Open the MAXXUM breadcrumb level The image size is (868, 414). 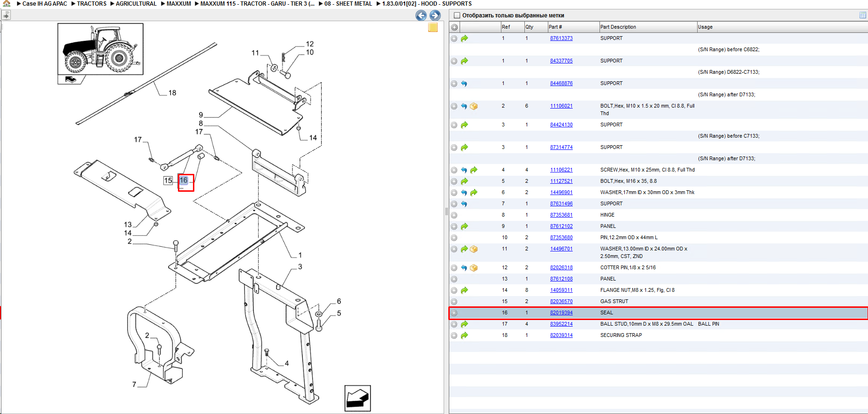179,4
